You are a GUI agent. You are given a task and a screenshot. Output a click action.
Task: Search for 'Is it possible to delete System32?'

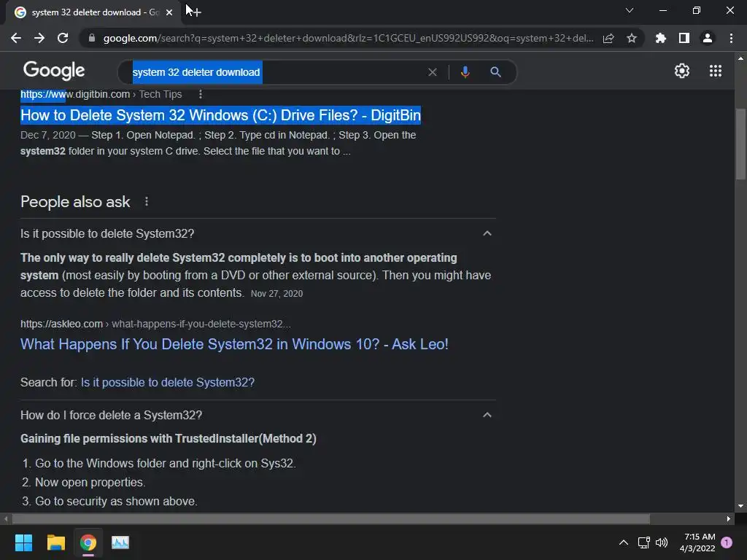click(x=168, y=382)
